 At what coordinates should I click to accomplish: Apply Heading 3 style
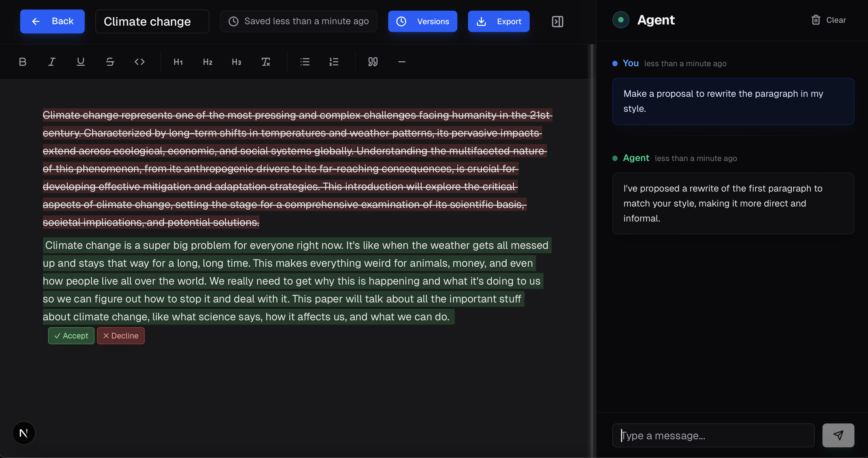click(237, 62)
